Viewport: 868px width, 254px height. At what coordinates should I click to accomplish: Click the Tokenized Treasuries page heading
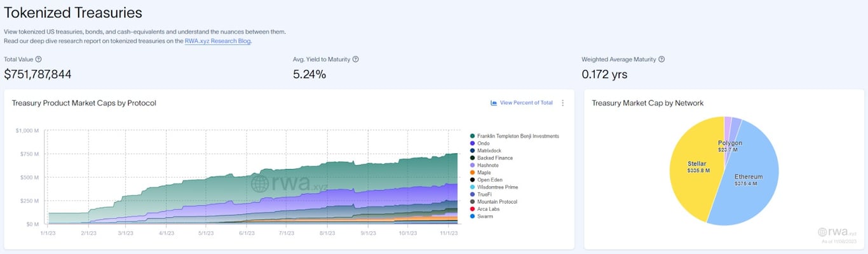pos(73,13)
